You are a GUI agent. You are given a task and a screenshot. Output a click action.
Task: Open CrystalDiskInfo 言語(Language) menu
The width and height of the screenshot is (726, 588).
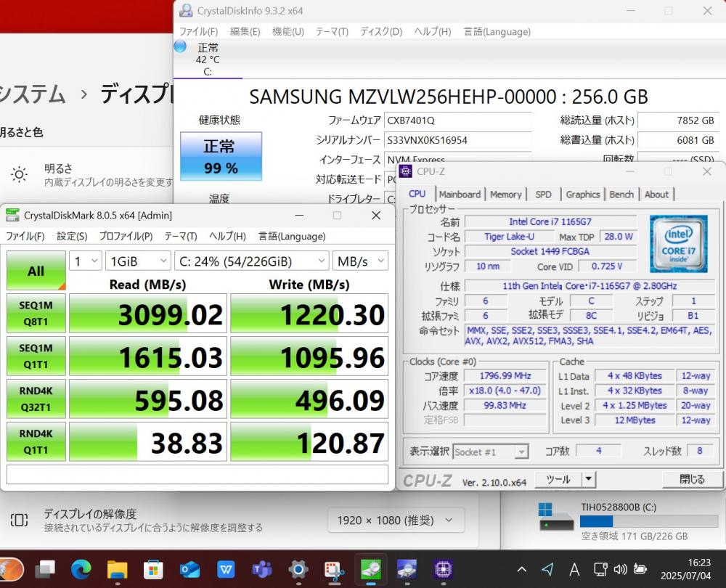coord(497,31)
